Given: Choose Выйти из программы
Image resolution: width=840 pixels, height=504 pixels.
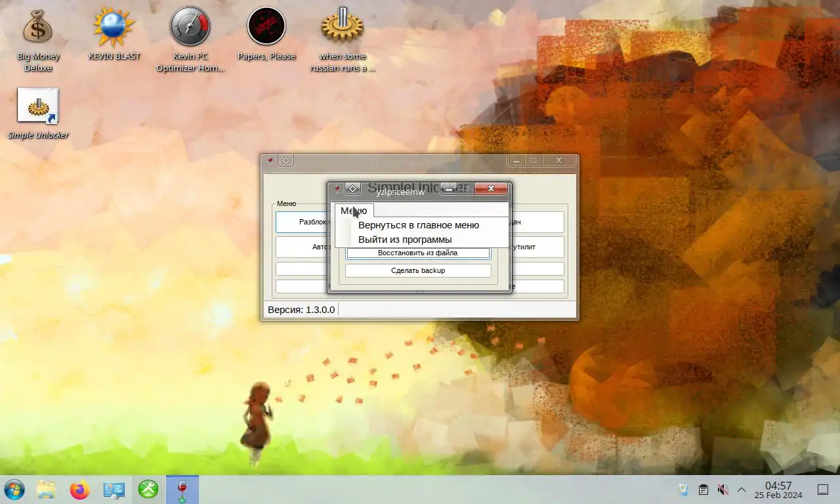Looking at the screenshot, I should [x=405, y=240].
